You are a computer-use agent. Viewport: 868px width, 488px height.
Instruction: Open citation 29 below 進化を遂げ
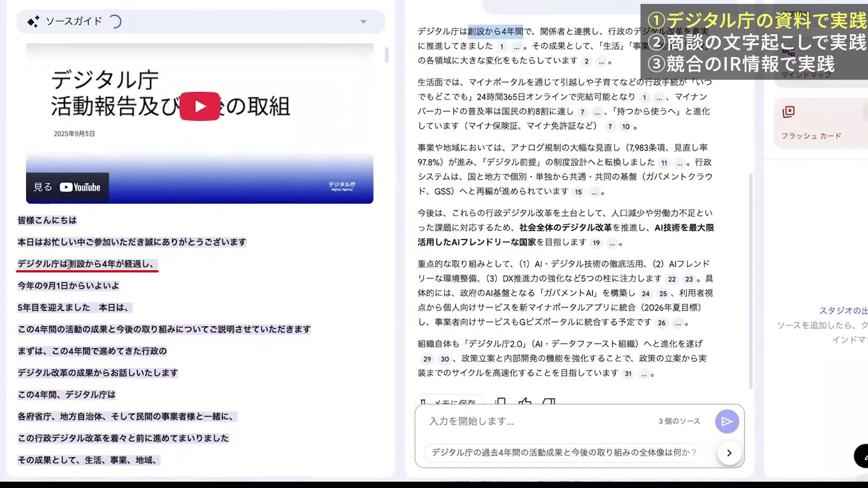point(427,359)
